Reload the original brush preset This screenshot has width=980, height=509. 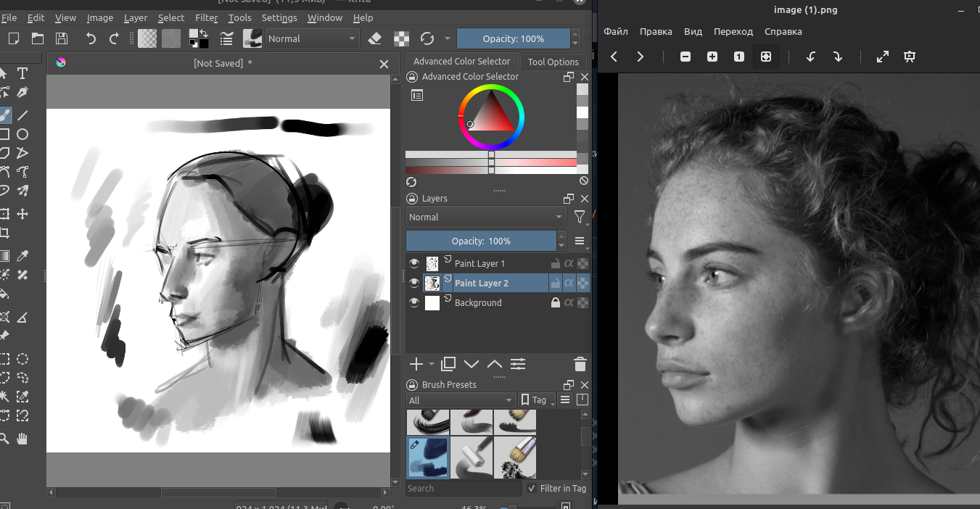pyautogui.click(x=427, y=38)
